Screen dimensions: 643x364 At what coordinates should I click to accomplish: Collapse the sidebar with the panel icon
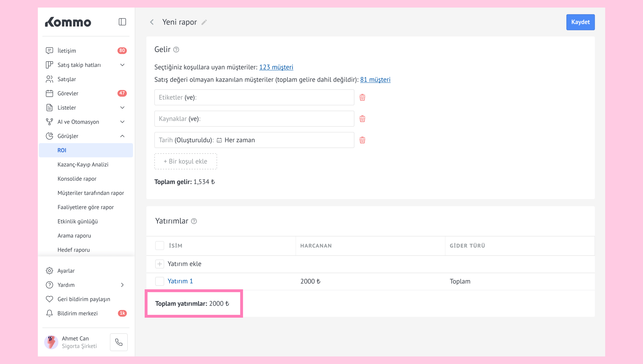[122, 22]
